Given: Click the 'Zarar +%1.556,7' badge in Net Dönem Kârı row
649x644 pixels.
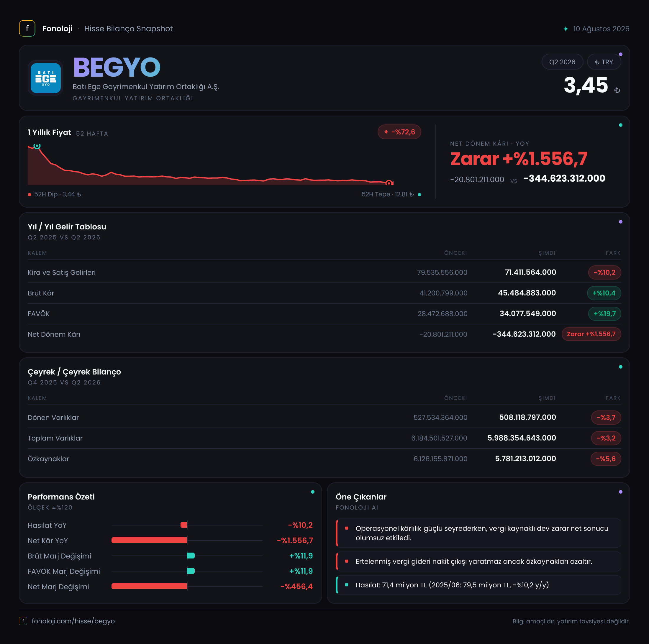Looking at the screenshot, I should [591, 334].
